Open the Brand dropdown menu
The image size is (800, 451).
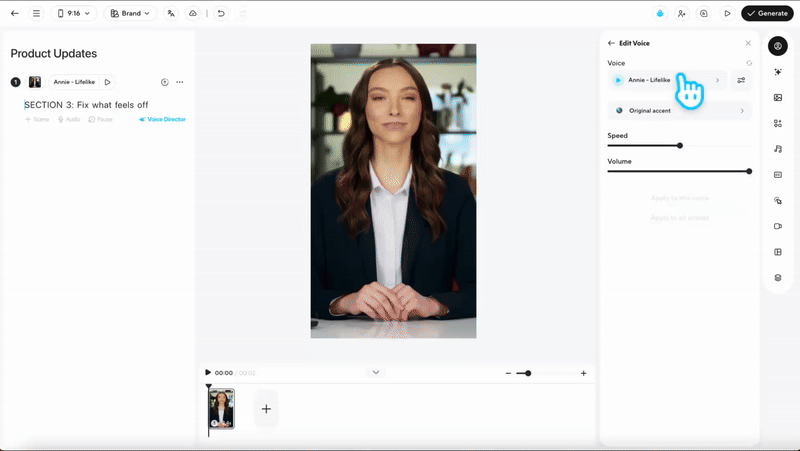(130, 14)
